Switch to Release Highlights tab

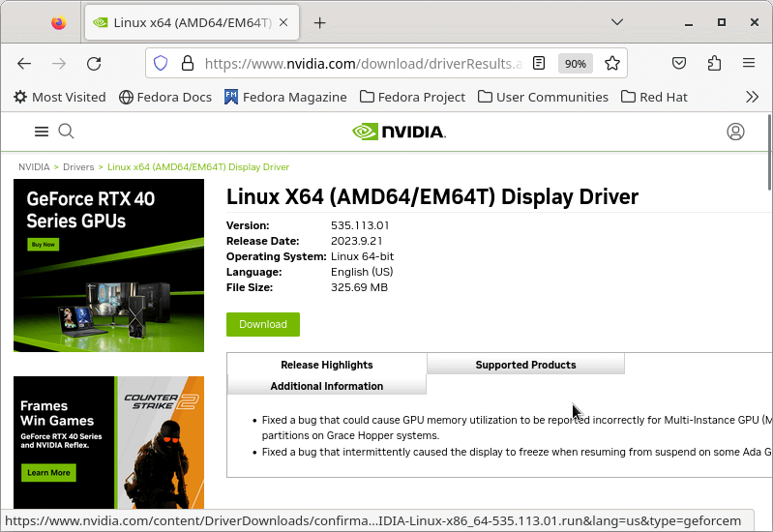point(326,365)
